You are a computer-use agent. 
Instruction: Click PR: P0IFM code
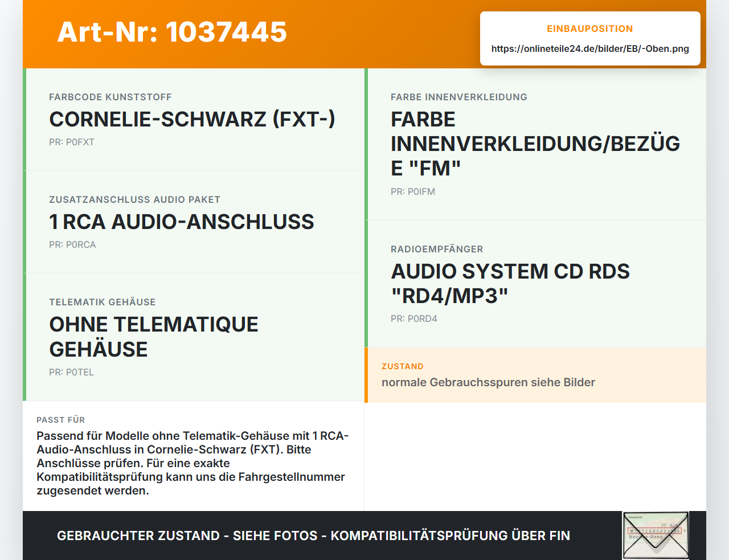(x=413, y=191)
